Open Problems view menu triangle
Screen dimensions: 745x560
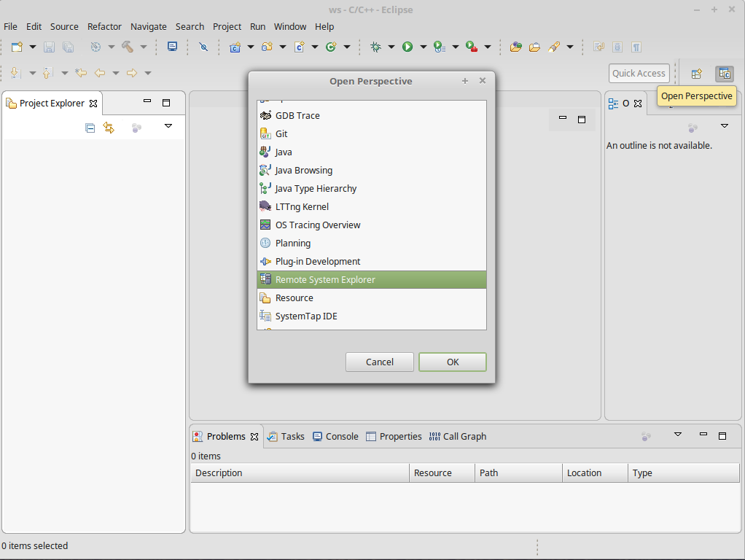[678, 435]
